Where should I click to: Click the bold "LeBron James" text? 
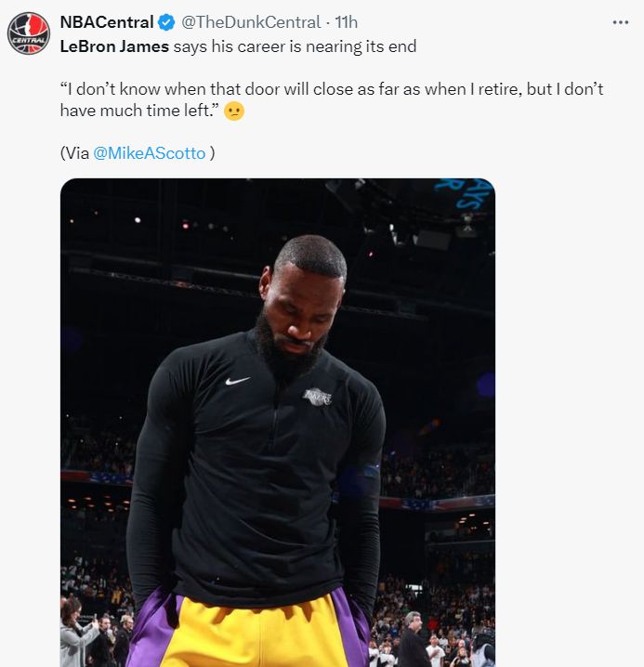coord(114,46)
